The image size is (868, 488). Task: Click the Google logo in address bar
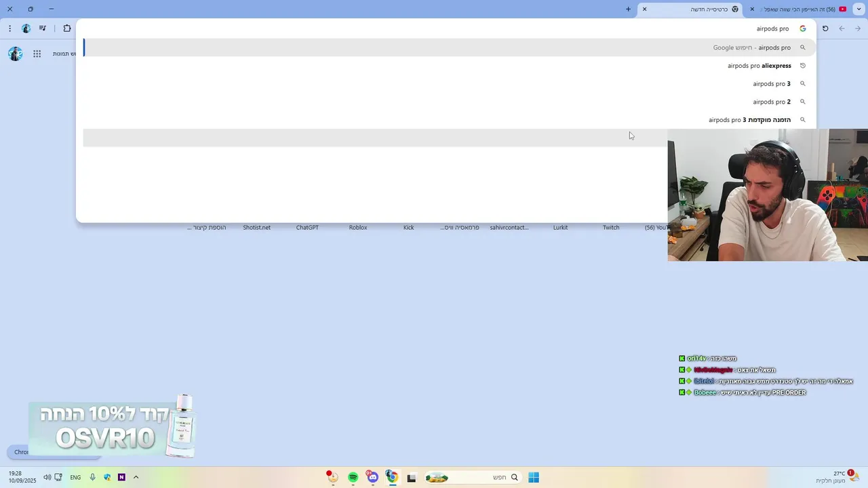point(803,28)
